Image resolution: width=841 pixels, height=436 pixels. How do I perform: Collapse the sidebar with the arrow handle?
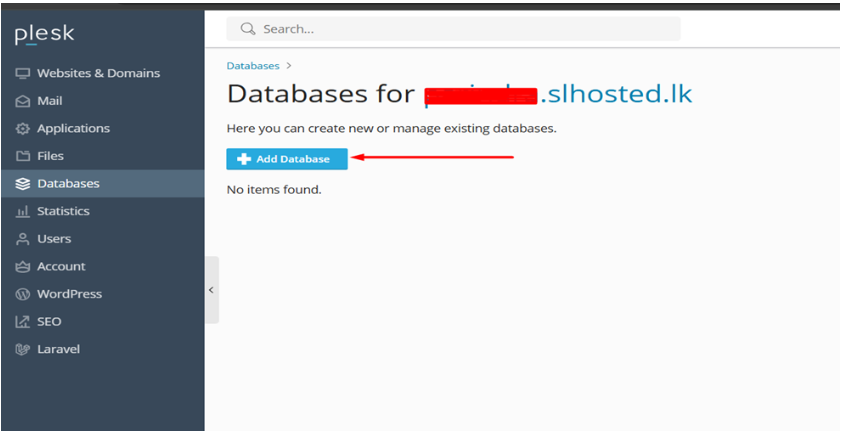pyautogui.click(x=211, y=290)
